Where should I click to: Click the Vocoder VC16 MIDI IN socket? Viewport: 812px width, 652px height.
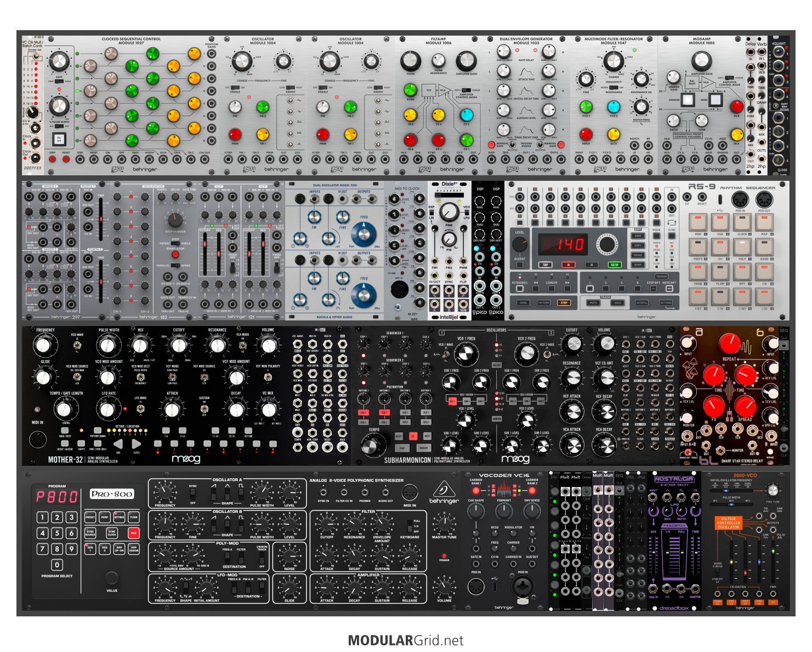coord(476,587)
